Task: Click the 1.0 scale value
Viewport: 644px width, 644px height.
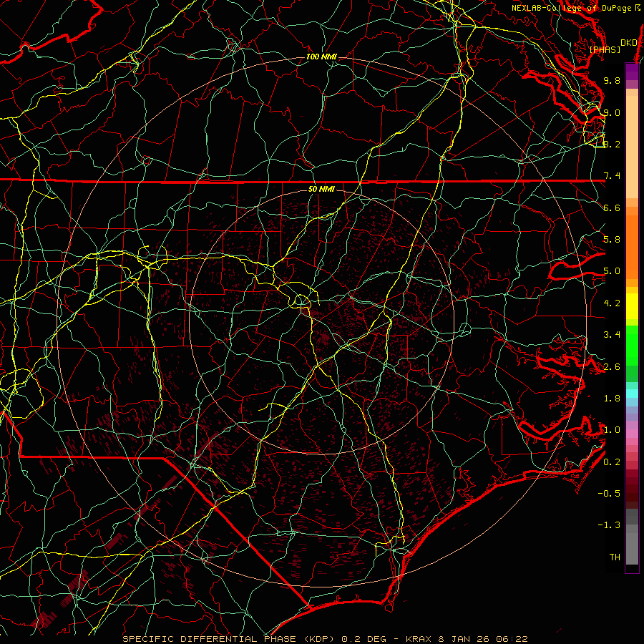Action: pyautogui.click(x=612, y=430)
